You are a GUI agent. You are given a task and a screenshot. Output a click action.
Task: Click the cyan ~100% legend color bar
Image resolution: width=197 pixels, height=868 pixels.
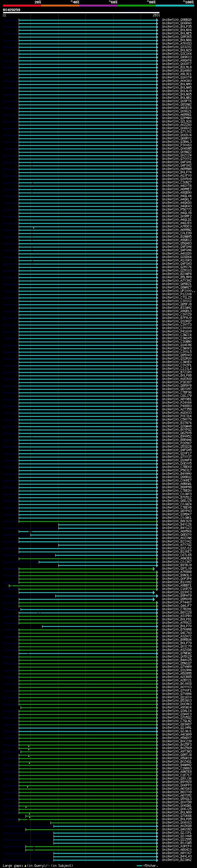[175, 6]
